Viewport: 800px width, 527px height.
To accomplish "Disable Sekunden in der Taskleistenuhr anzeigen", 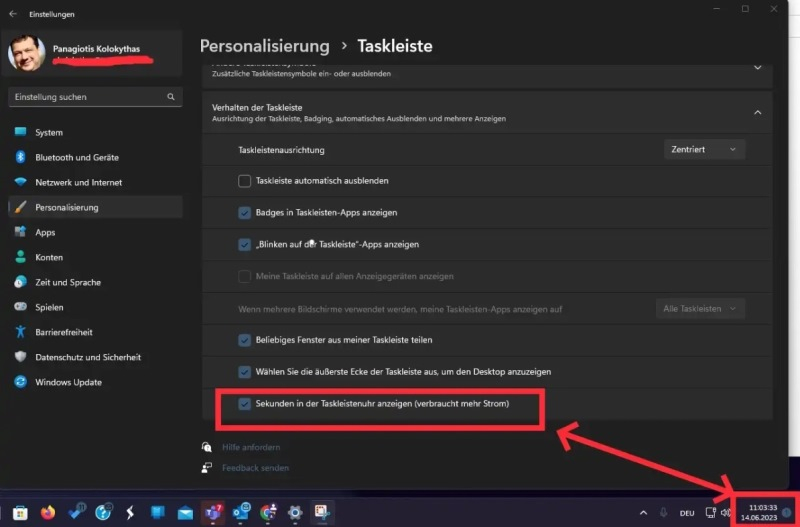I will [x=244, y=404].
